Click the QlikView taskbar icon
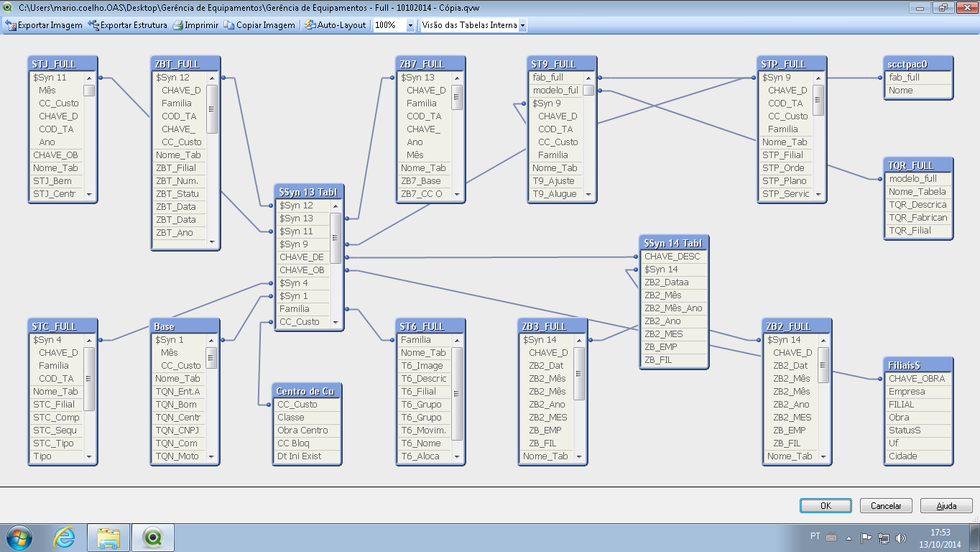The image size is (980, 552). (152, 538)
